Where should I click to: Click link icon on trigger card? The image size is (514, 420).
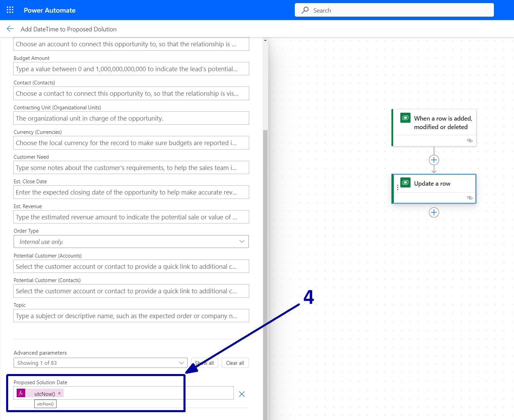470,140
